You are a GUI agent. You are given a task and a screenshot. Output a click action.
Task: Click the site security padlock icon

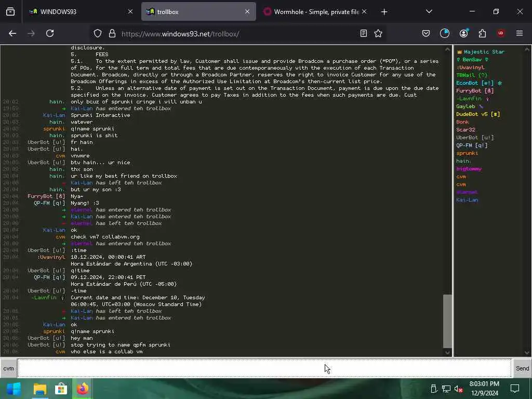click(x=112, y=33)
